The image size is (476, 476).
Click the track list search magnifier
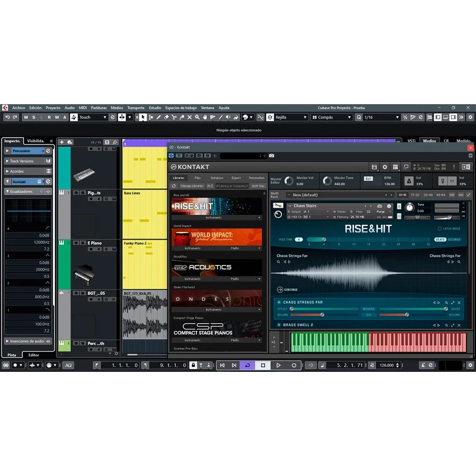coord(115,142)
